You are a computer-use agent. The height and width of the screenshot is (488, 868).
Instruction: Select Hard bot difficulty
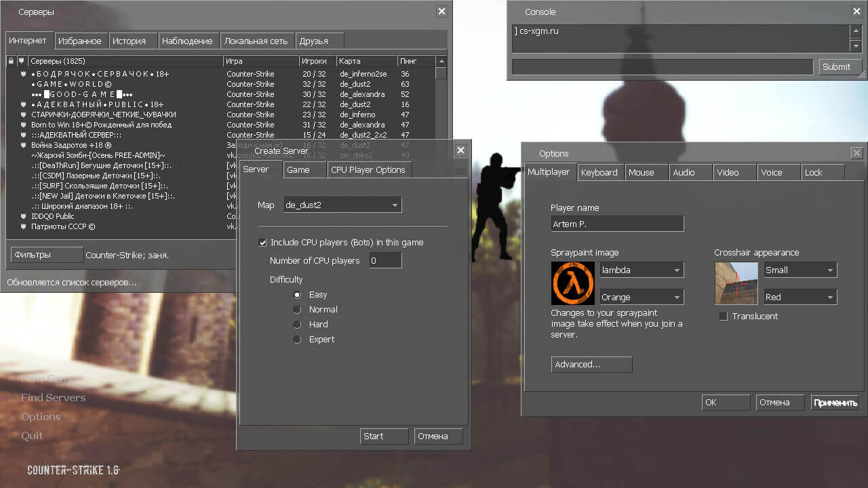(x=297, y=325)
